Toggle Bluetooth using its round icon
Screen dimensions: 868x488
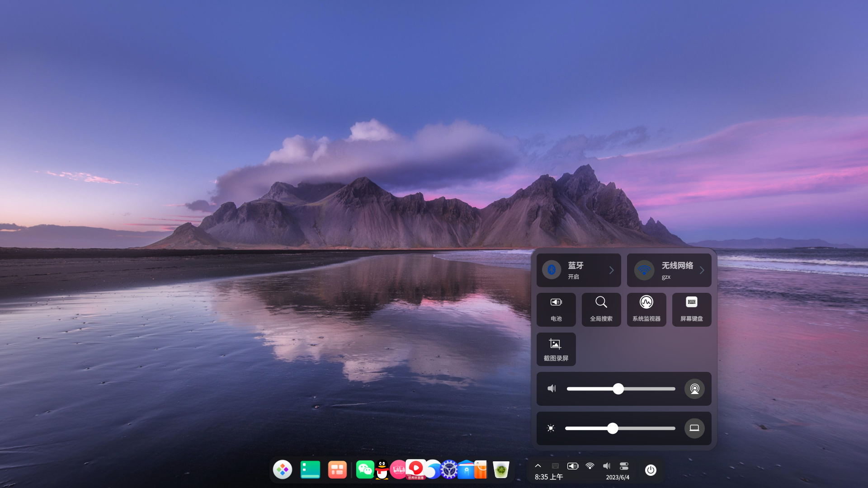552,270
